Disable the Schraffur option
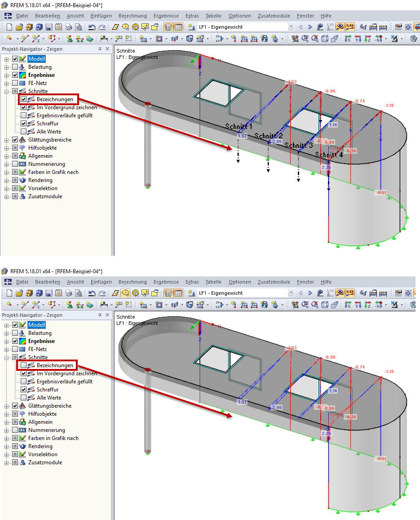 click(23, 124)
